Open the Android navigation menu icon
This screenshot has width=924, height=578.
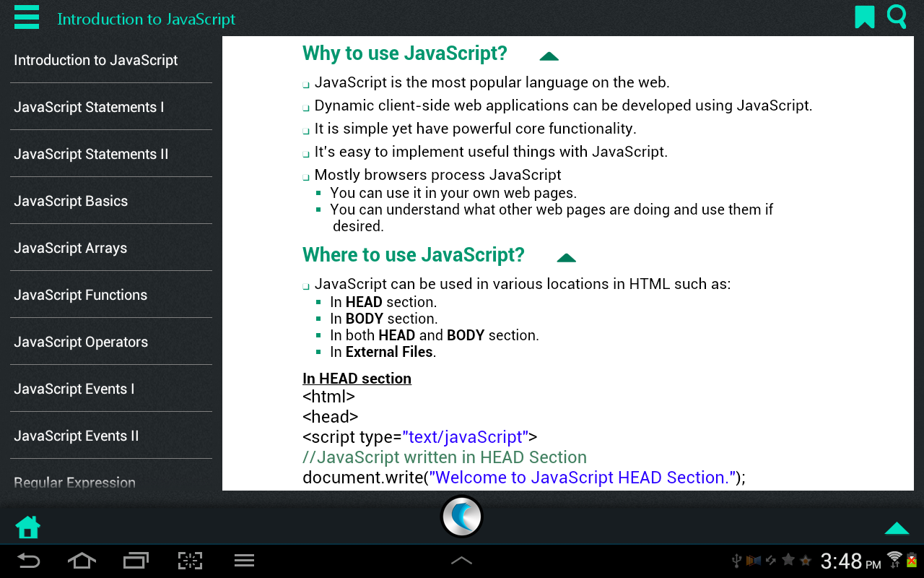point(244,561)
